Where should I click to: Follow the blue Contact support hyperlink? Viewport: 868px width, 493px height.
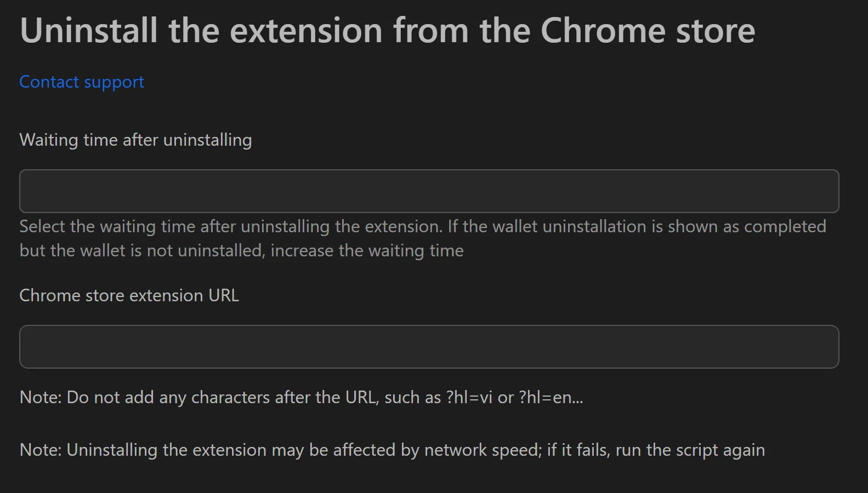click(x=81, y=81)
